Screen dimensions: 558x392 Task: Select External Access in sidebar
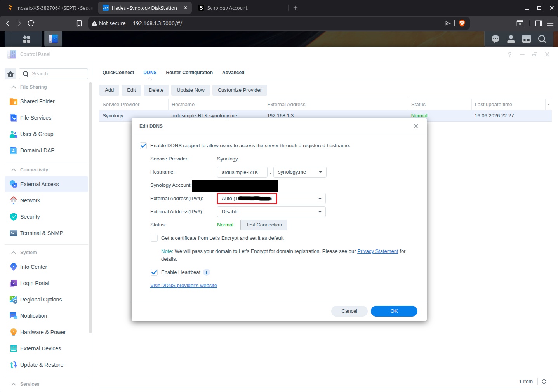(46, 184)
